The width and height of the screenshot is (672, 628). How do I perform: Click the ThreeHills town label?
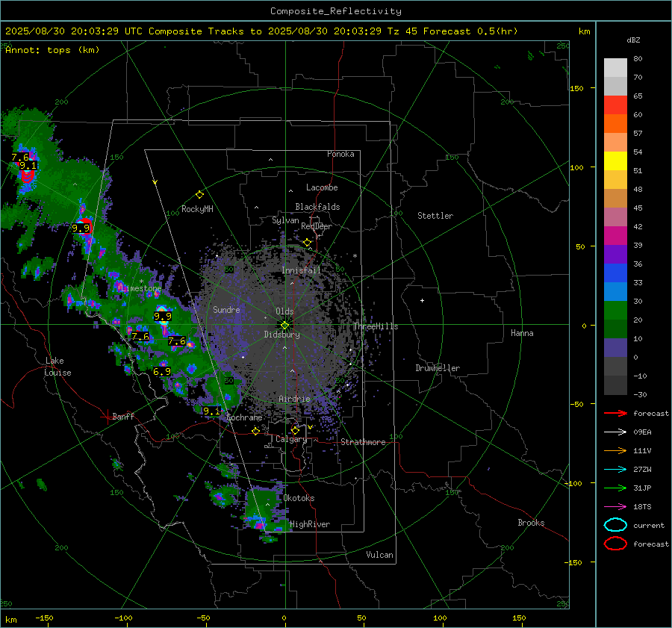point(376,326)
